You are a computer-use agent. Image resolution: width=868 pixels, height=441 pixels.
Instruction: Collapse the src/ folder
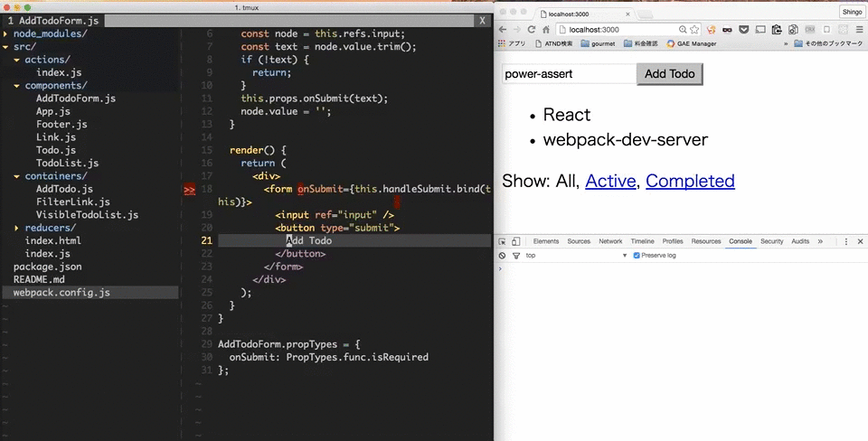tap(5, 47)
